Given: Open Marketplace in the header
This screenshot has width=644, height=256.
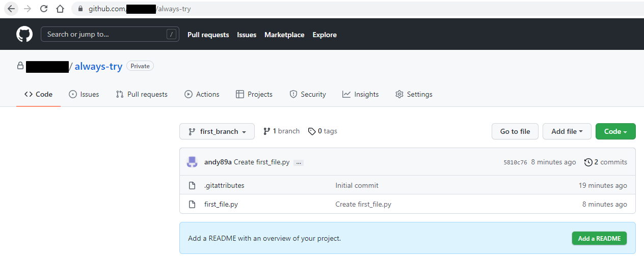Looking at the screenshot, I should pyautogui.click(x=284, y=35).
